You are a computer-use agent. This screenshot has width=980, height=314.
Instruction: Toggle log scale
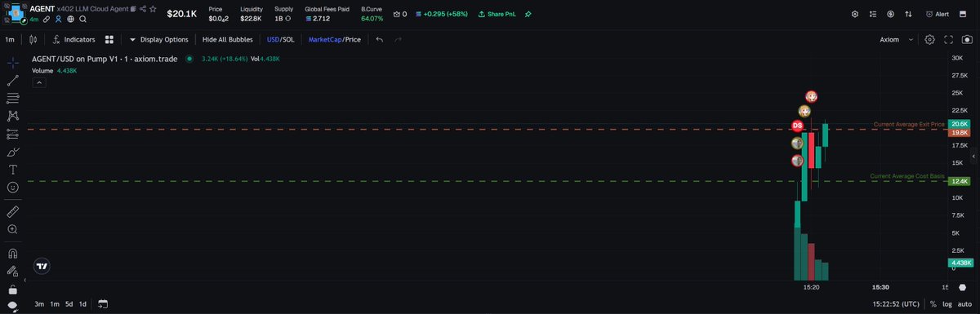pos(947,304)
